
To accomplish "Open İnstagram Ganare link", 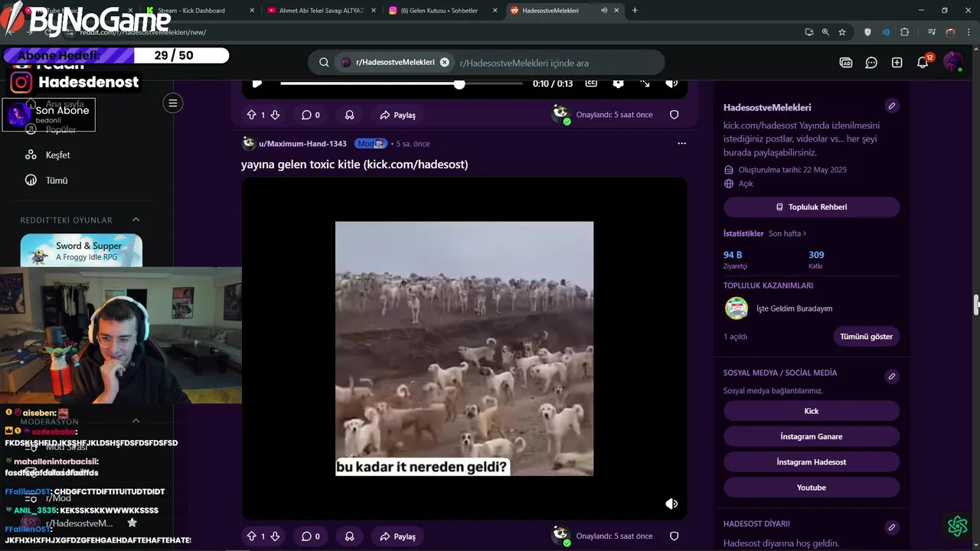I will pyautogui.click(x=812, y=436).
